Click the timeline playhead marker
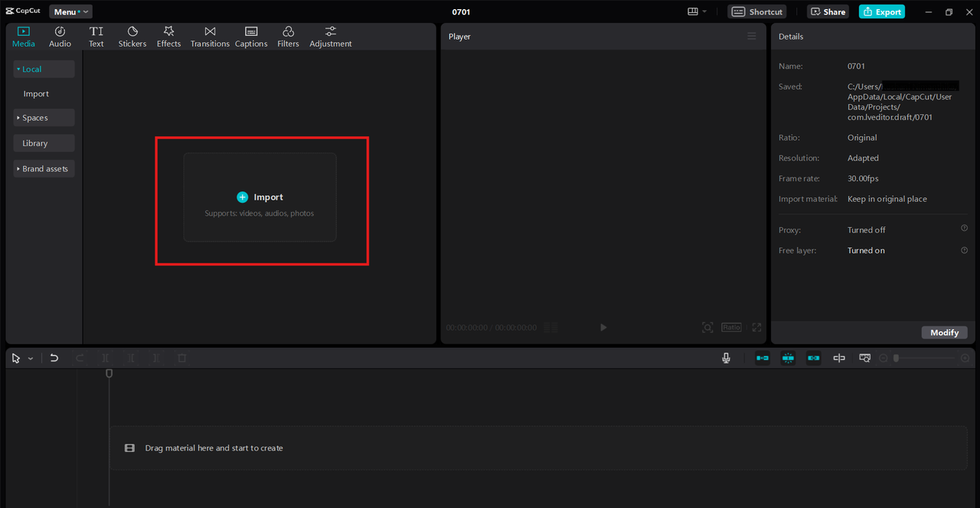This screenshot has width=980, height=508. coord(109,373)
